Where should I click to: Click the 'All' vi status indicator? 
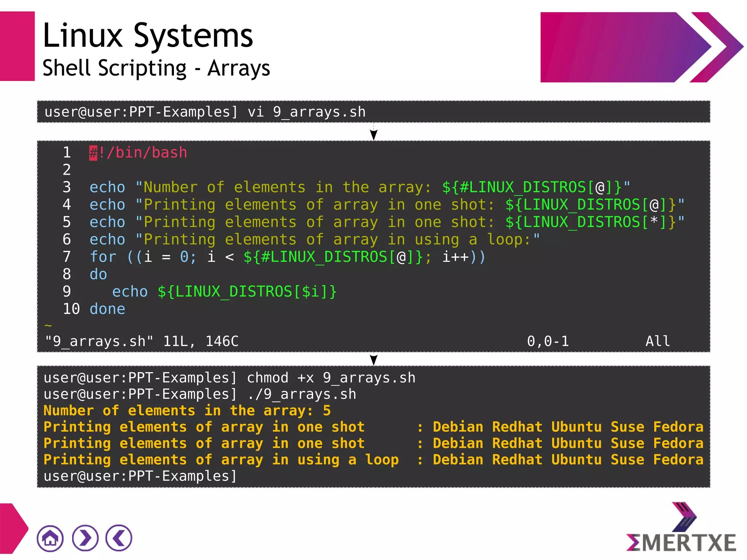658,342
